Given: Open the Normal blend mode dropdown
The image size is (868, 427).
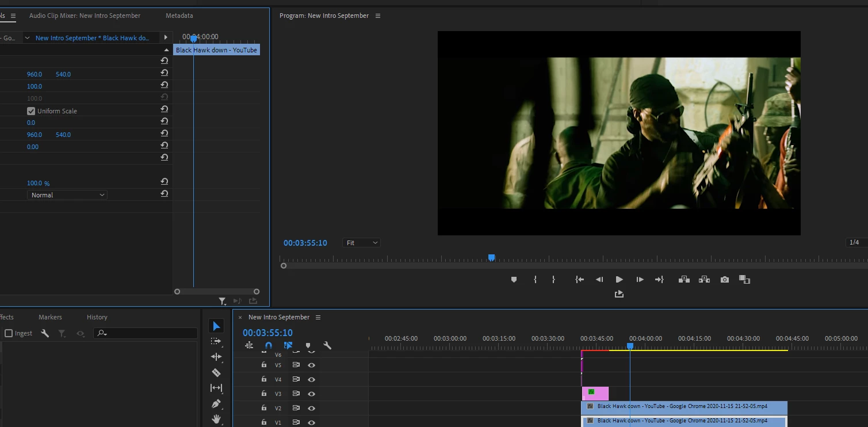Looking at the screenshot, I should pos(67,195).
